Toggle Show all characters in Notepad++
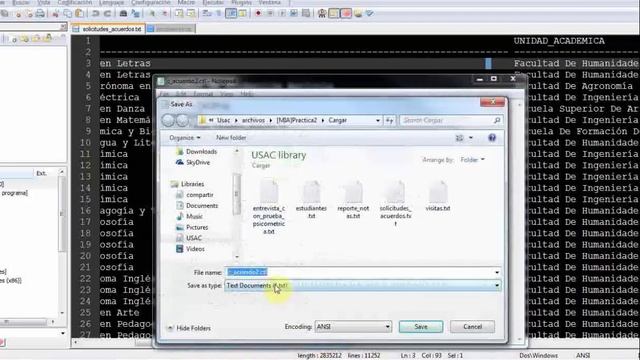Screen dimensions: 640x360 [218, 13]
